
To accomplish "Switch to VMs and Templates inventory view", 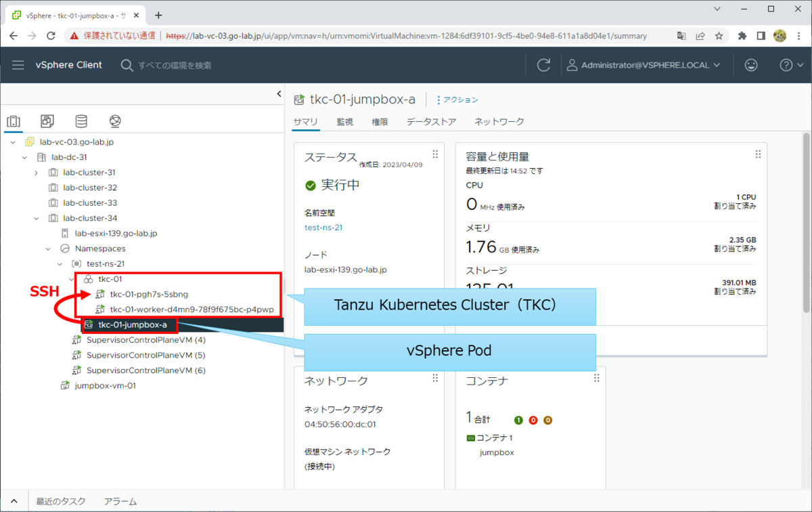I will [x=47, y=121].
